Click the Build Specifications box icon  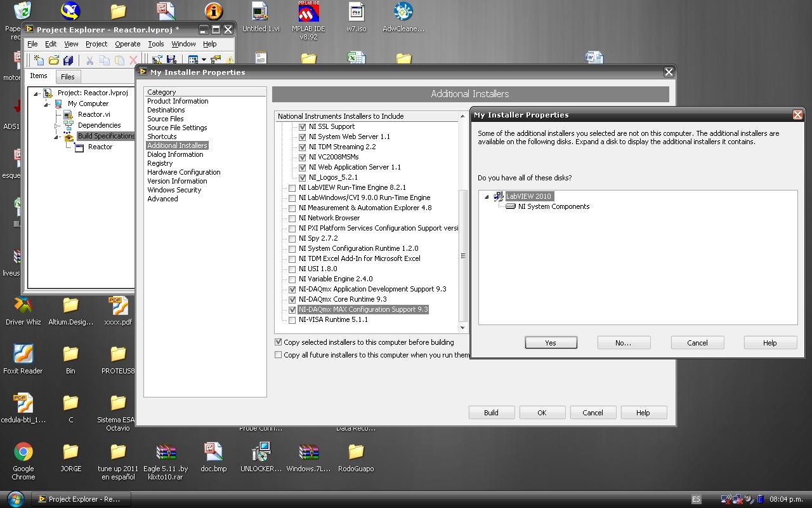[69, 136]
